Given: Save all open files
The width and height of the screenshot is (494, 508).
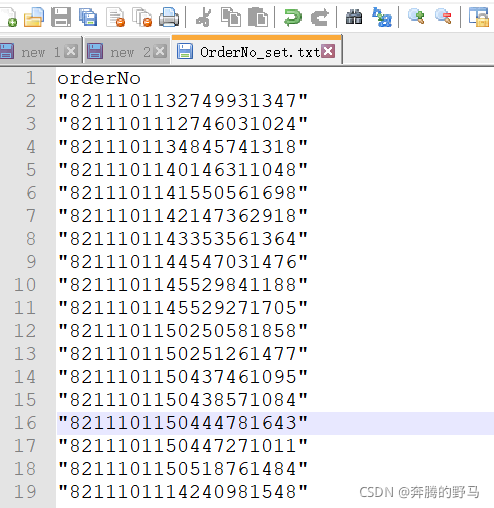Looking at the screenshot, I should coord(88,17).
